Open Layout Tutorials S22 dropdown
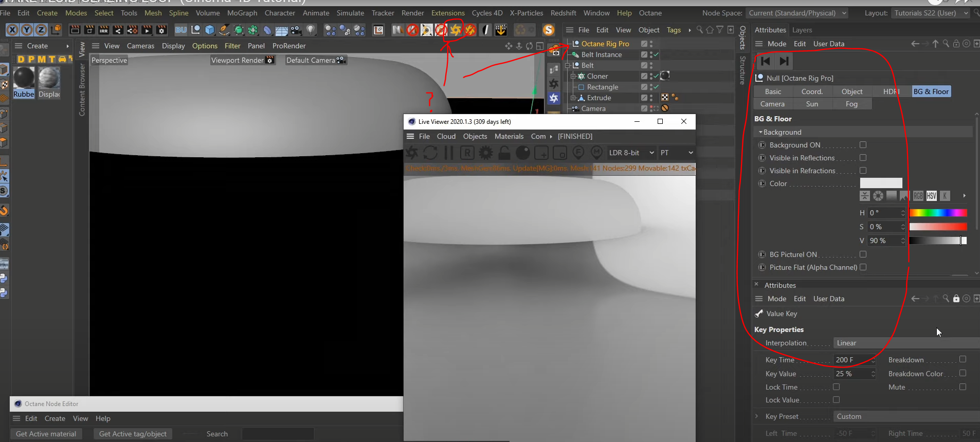Image resolution: width=980 pixels, height=442 pixels. coord(931,13)
